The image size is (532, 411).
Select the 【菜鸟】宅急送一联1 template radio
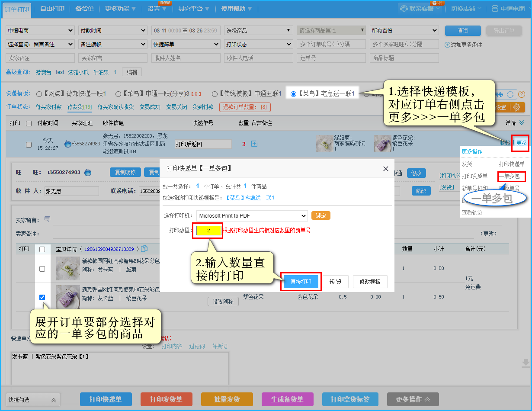point(293,94)
